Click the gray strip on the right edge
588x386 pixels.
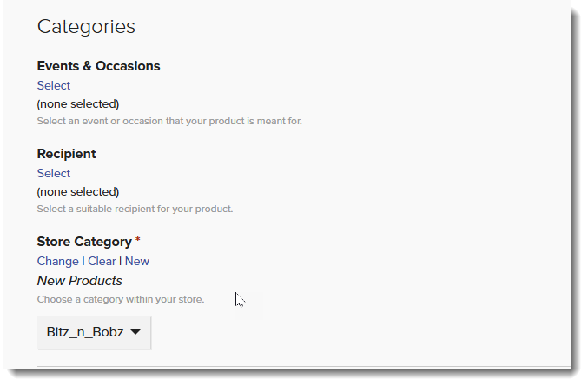pyautogui.click(x=579, y=174)
